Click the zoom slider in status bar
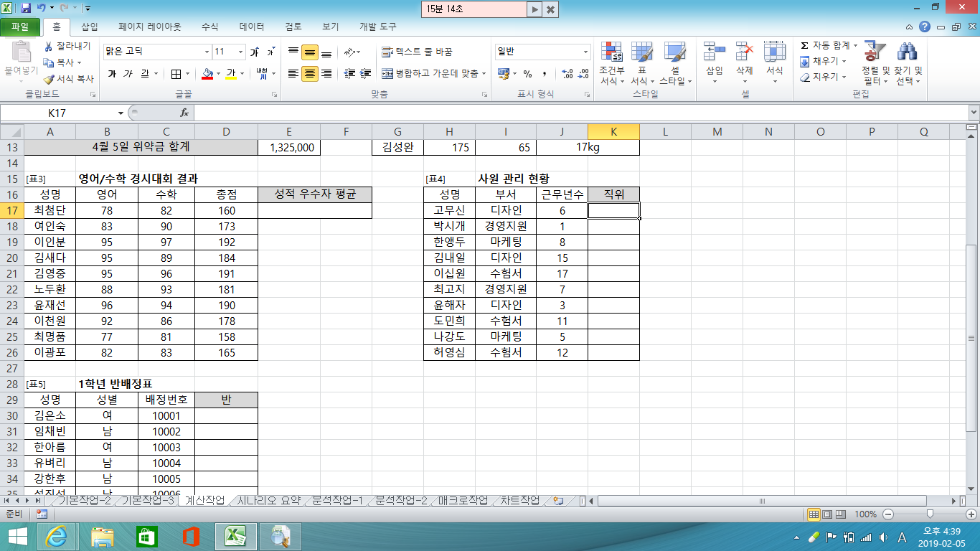The image size is (980, 551). pos(930,514)
